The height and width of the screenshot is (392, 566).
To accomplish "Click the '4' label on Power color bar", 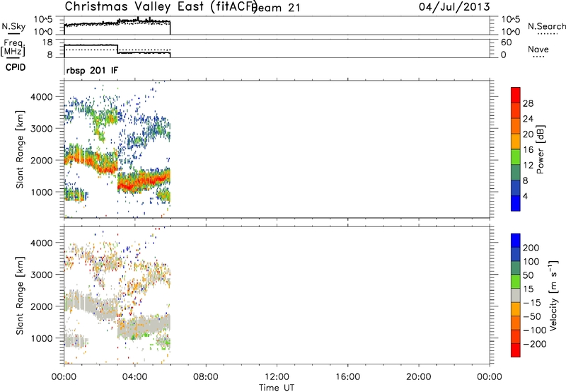I will pyautogui.click(x=525, y=196).
